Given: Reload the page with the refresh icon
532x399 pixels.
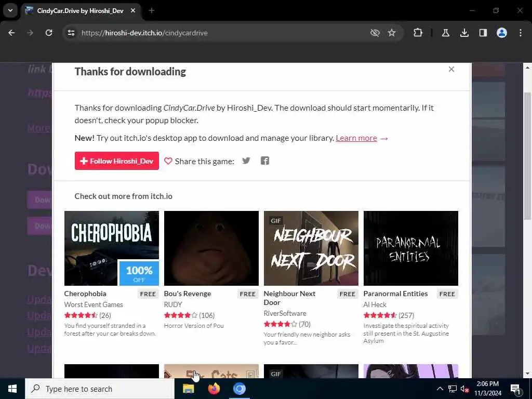Looking at the screenshot, I should 49,33.
